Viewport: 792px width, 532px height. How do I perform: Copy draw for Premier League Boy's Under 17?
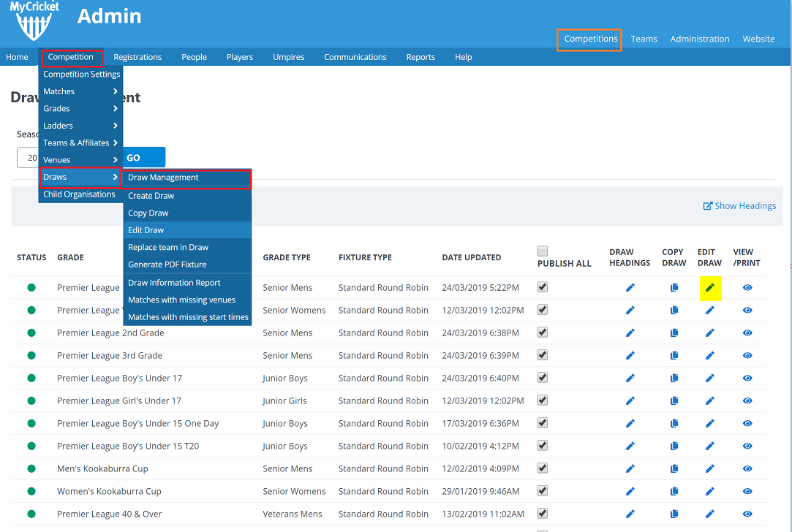pyautogui.click(x=674, y=379)
